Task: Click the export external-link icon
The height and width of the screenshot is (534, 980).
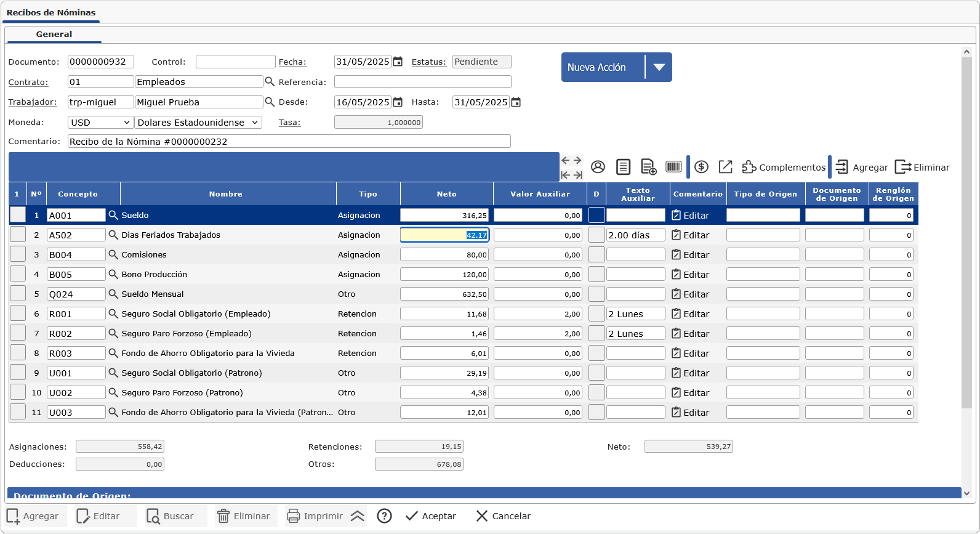Action: [726, 167]
